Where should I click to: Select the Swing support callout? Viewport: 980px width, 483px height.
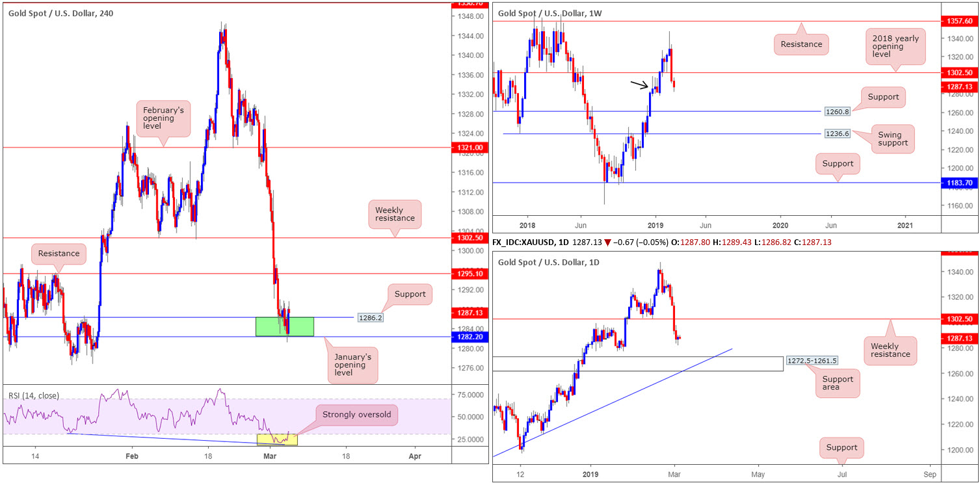[893, 138]
